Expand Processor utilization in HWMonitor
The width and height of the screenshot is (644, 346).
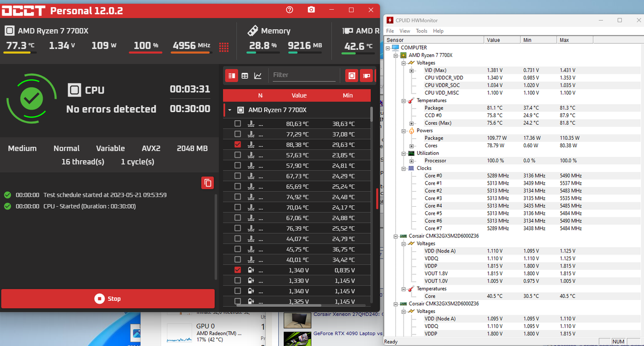[x=412, y=161]
